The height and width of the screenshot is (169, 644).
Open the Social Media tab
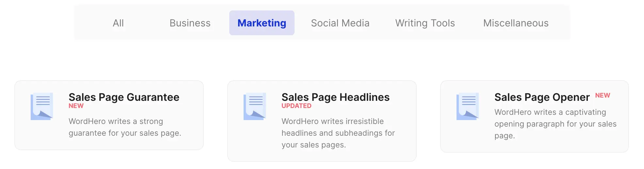pyautogui.click(x=340, y=23)
